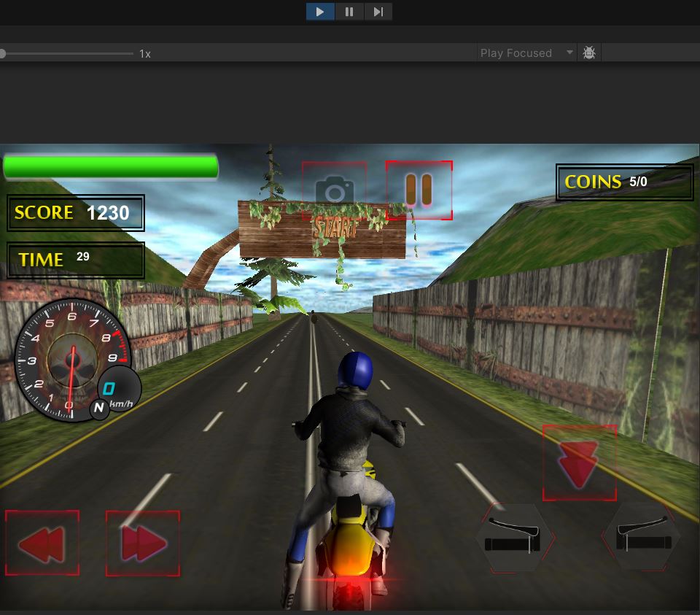The height and width of the screenshot is (615, 700).
Task: Tap the in-game camera icon
Action: click(334, 191)
